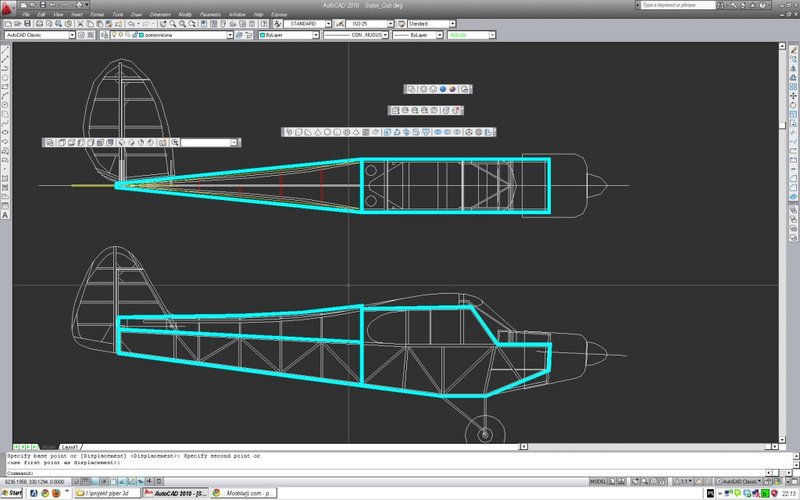
Task: Select the Move tool in Modify toolbar
Action: tap(793, 96)
